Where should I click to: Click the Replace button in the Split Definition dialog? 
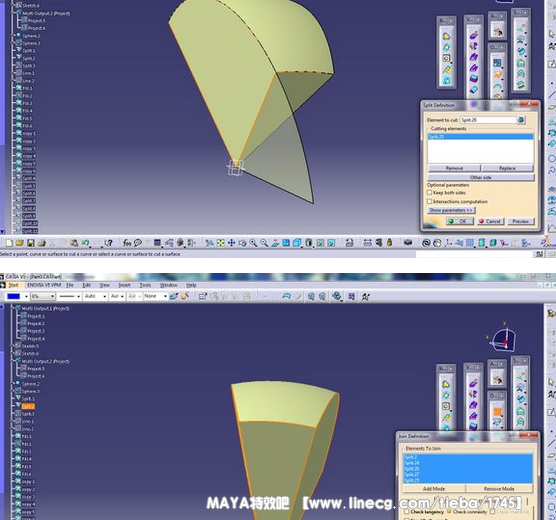[x=507, y=168]
